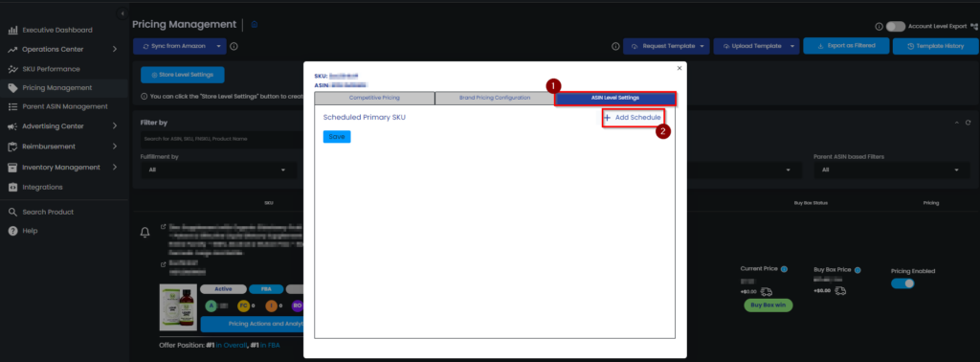
Task: Click the Save button in the dialog
Action: point(337,137)
